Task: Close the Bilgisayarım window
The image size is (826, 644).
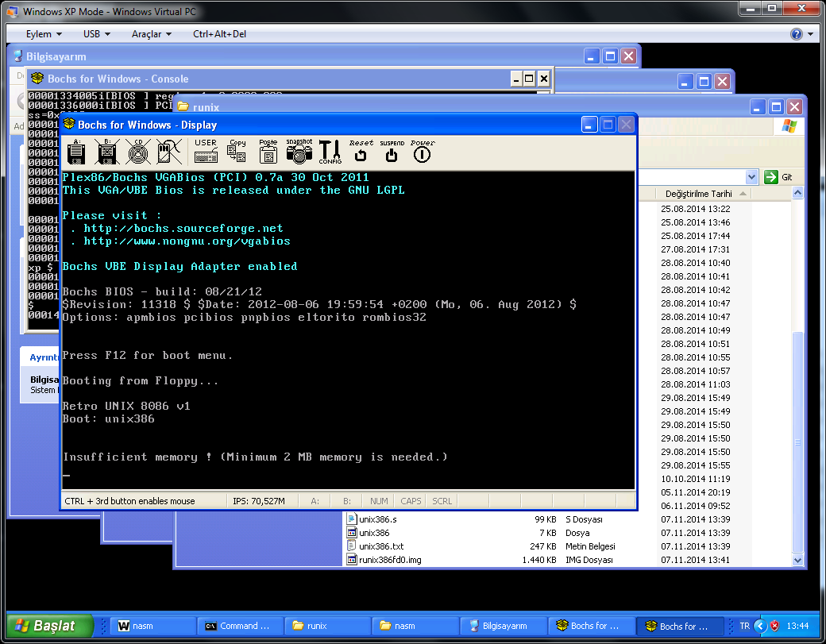Action: coord(628,56)
